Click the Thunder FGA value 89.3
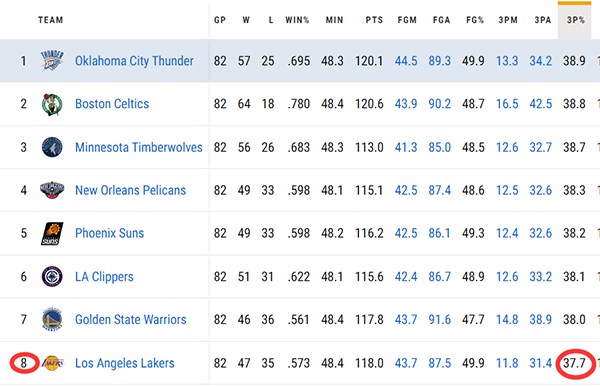The width and height of the screenshot is (600, 386). click(440, 61)
